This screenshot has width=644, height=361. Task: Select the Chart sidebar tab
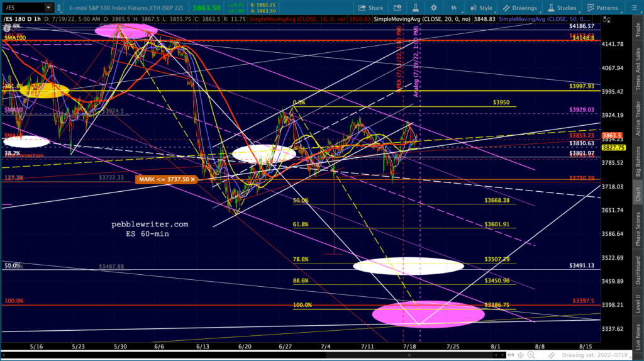click(638, 194)
